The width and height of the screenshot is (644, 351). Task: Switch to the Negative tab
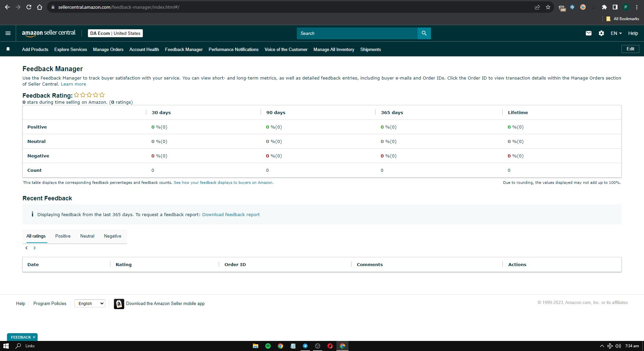pos(113,236)
